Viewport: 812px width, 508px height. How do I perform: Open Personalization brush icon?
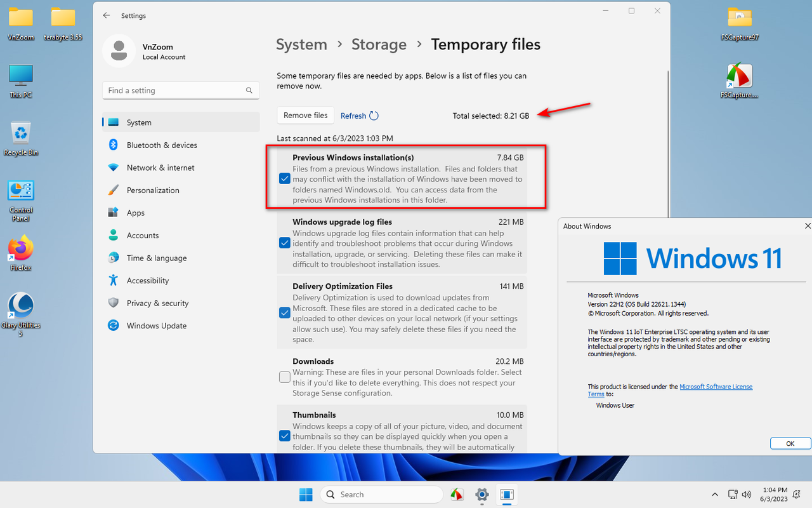(x=113, y=190)
